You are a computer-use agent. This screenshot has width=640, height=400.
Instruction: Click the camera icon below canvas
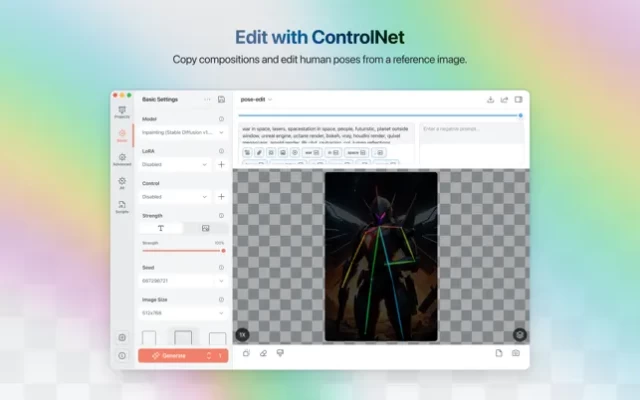516,353
